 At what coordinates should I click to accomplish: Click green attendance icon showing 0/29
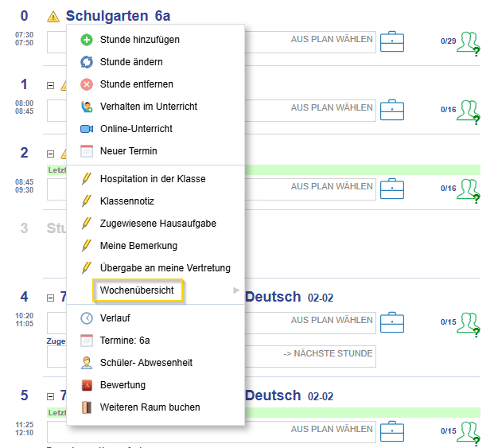pos(467,43)
